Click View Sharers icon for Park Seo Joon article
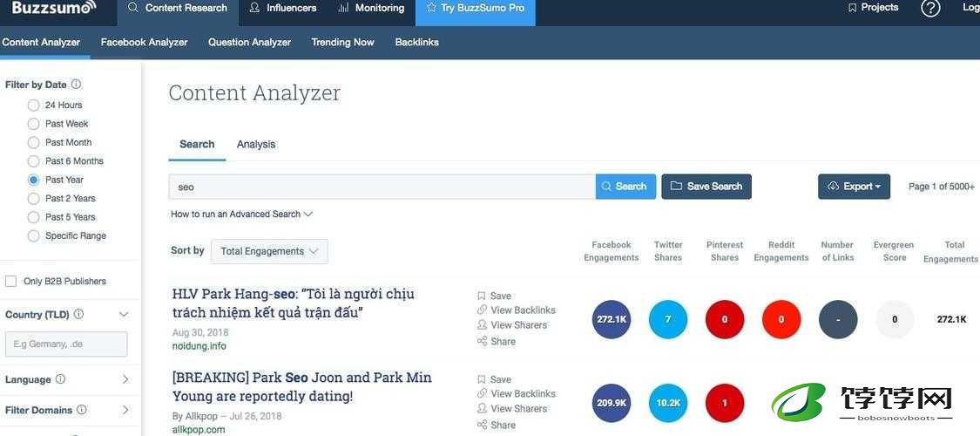Viewport: 980px width, 436px height. (482, 408)
